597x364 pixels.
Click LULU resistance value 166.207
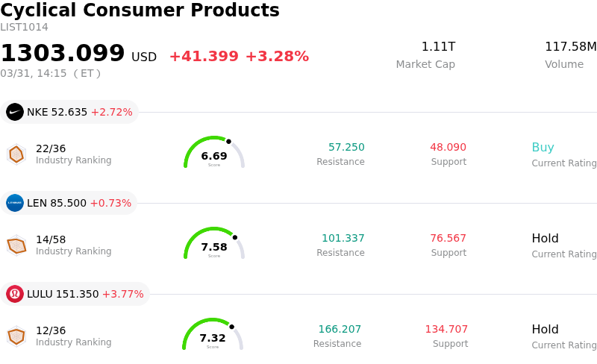(x=340, y=329)
